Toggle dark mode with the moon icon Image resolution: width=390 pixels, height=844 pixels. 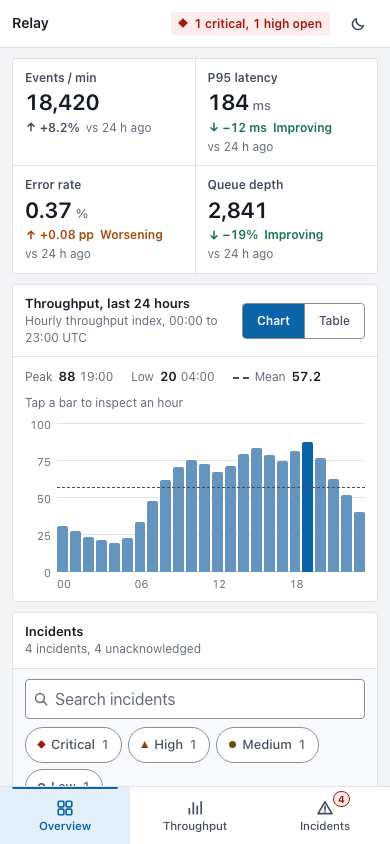(358, 24)
